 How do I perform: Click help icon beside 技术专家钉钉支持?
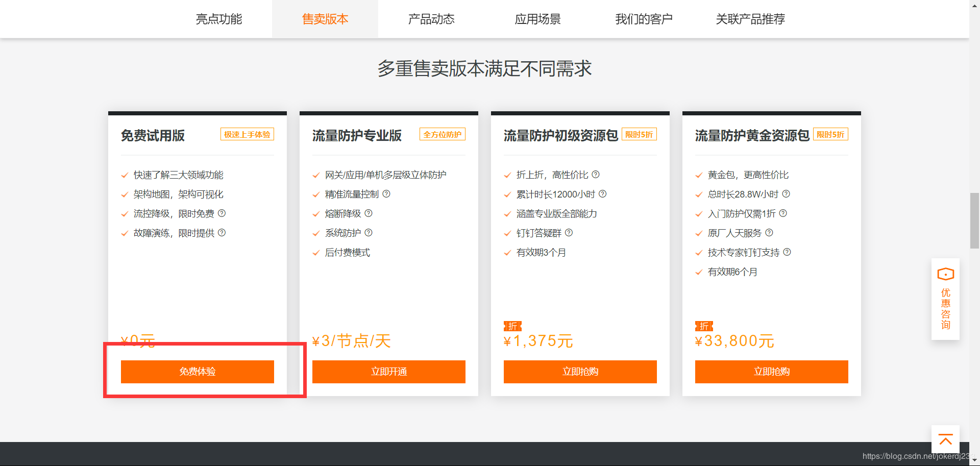[x=787, y=252]
